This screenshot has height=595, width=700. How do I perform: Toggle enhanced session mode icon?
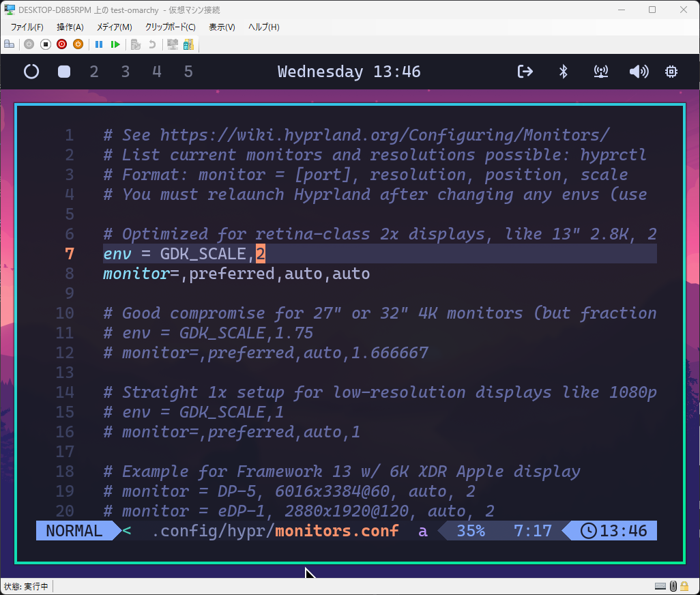click(x=173, y=44)
